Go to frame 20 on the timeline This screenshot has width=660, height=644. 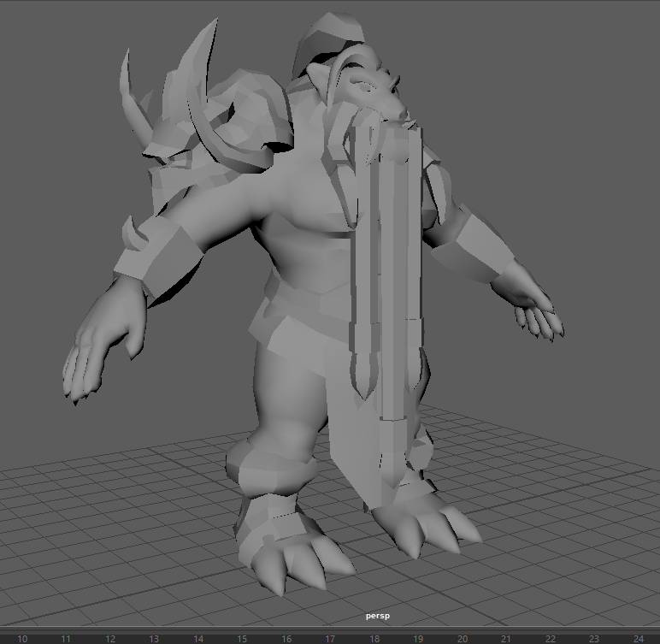coord(463,639)
